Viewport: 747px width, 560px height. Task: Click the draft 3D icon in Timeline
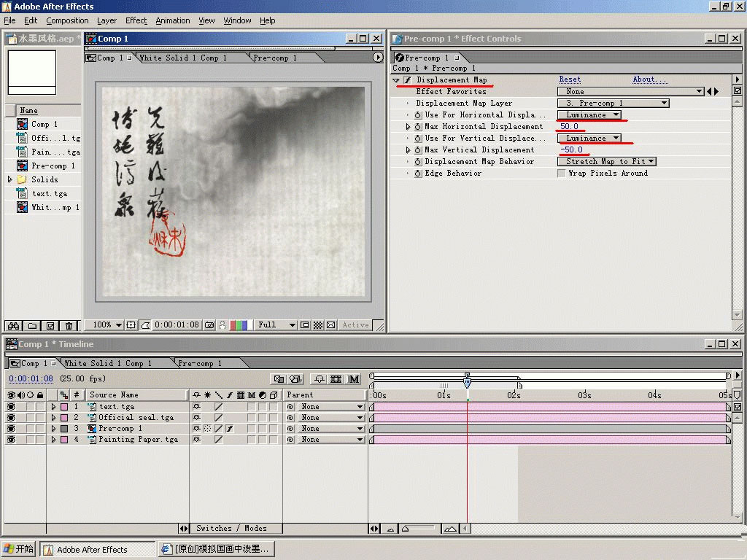point(296,379)
